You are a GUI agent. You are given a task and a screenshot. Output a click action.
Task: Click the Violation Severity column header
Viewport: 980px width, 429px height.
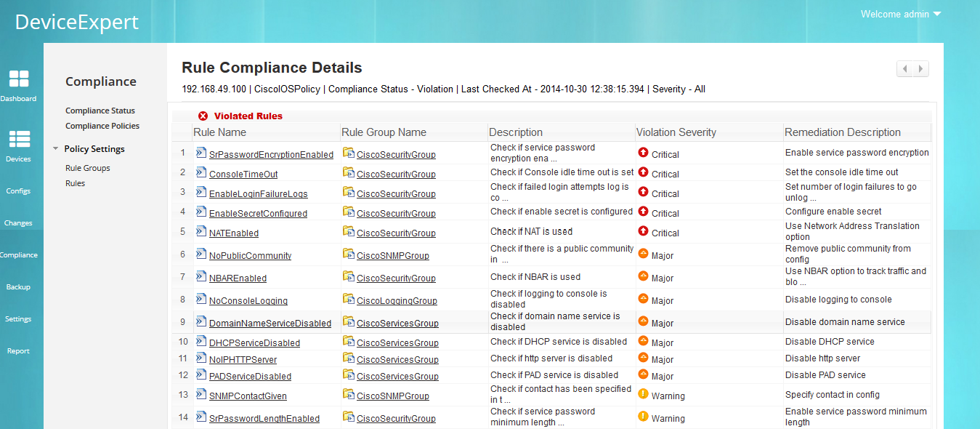[676, 132]
